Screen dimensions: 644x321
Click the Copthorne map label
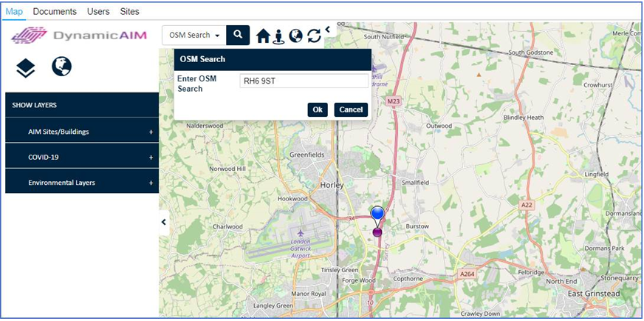click(408, 279)
